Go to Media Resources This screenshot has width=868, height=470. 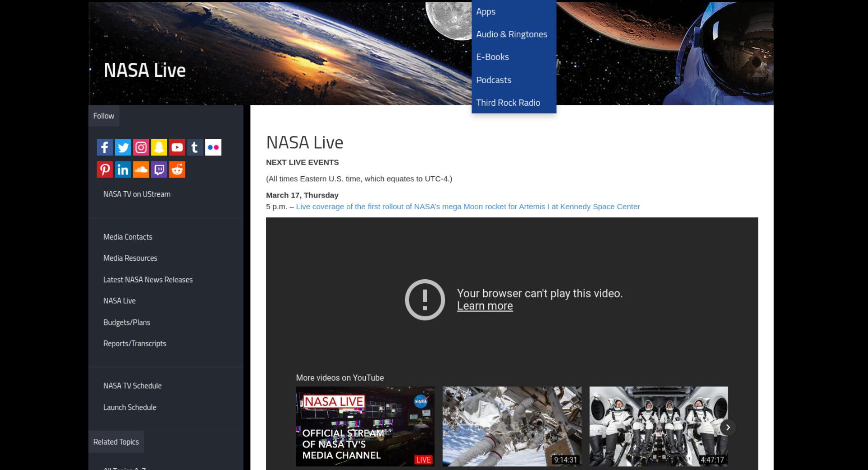[130, 258]
